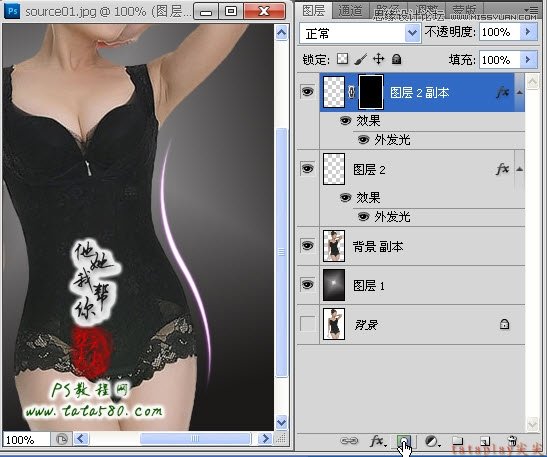Collapse effects of 图层 2 副本

[x=519, y=92]
